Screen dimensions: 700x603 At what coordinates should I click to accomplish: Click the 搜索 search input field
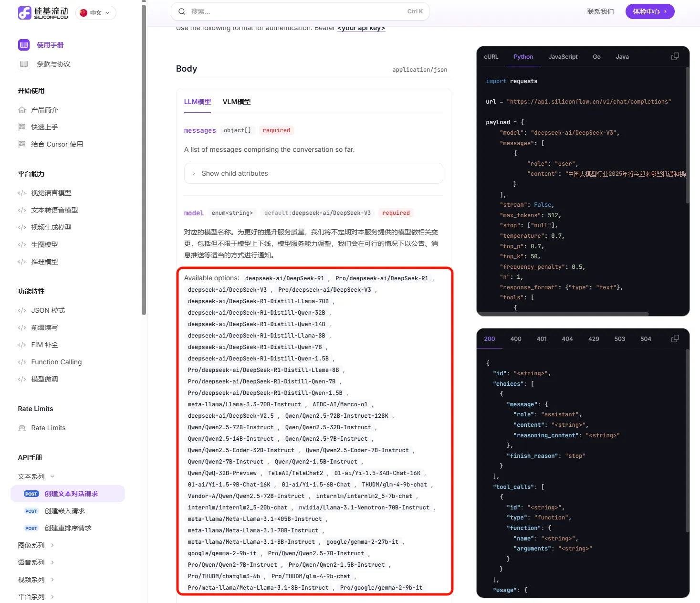(x=296, y=11)
